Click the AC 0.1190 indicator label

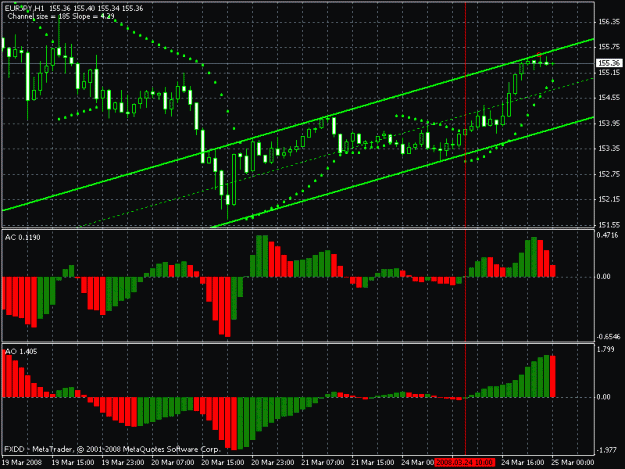(23, 237)
